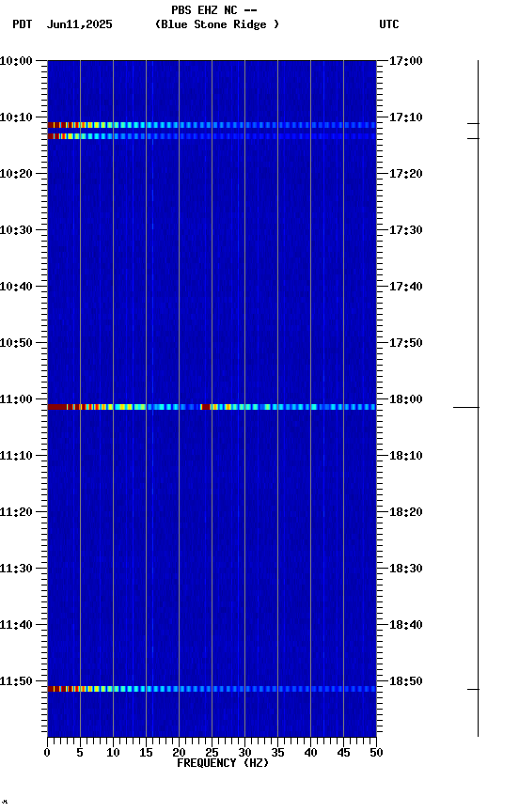
Task: Click the 40 Hz frequency axis label
Action: pos(310,753)
